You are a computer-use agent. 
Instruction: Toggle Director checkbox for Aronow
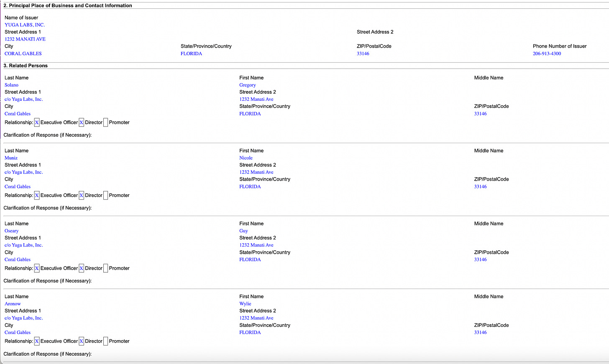point(81,341)
